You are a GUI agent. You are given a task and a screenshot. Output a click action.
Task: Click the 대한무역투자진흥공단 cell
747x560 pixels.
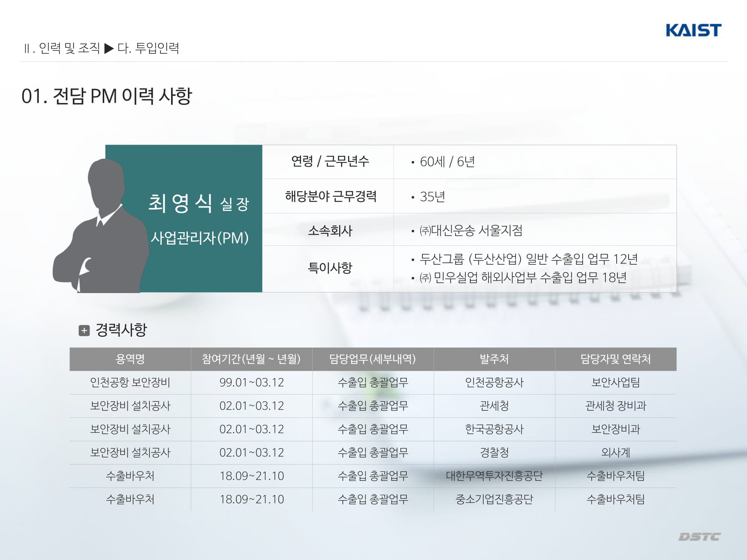point(494,476)
